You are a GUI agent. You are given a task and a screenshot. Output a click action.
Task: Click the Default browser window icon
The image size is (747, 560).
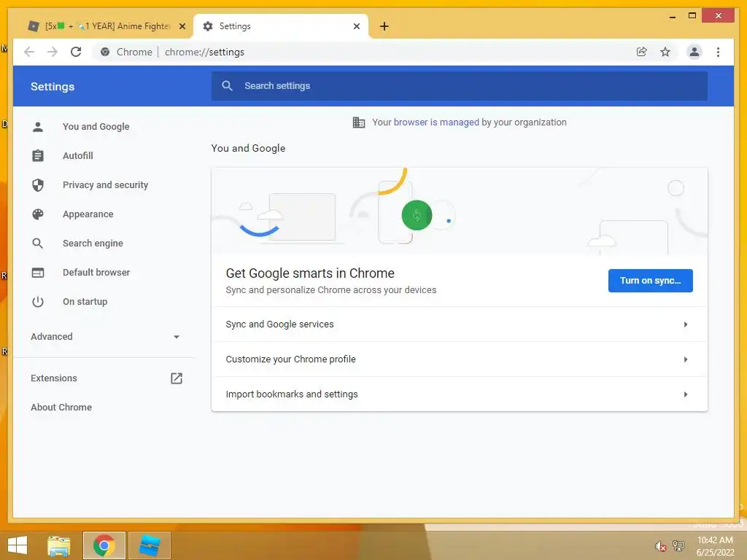click(x=38, y=273)
